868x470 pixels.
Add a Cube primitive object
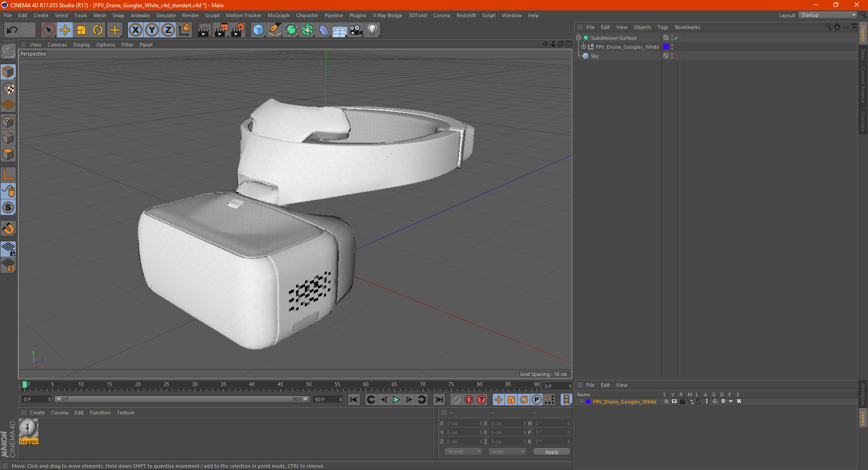(x=258, y=30)
